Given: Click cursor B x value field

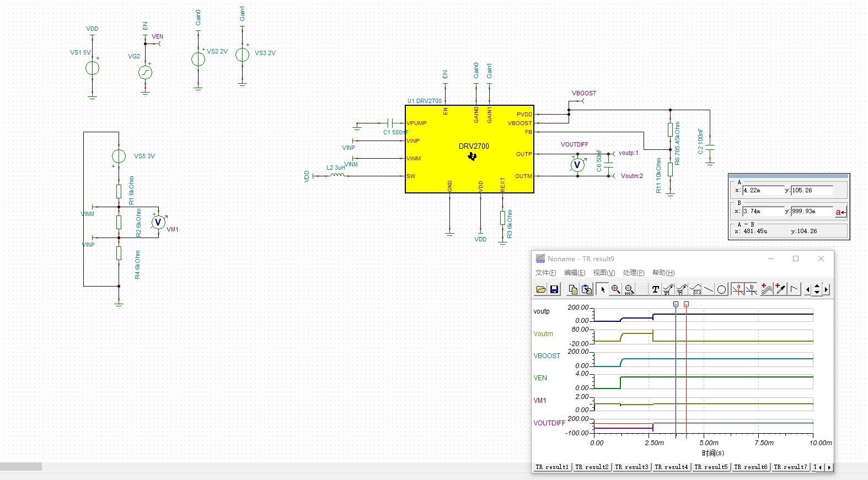Looking at the screenshot, I should coord(763,212).
